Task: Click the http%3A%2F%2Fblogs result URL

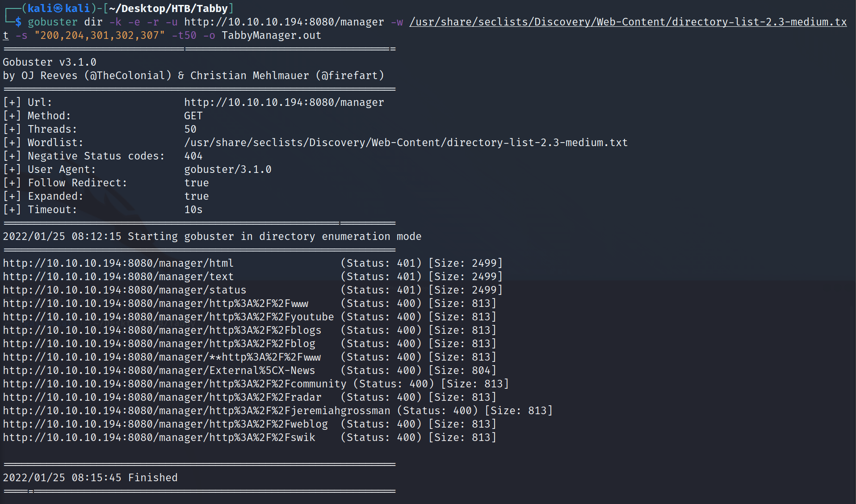Action: pyautogui.click(x=162, y=330)
